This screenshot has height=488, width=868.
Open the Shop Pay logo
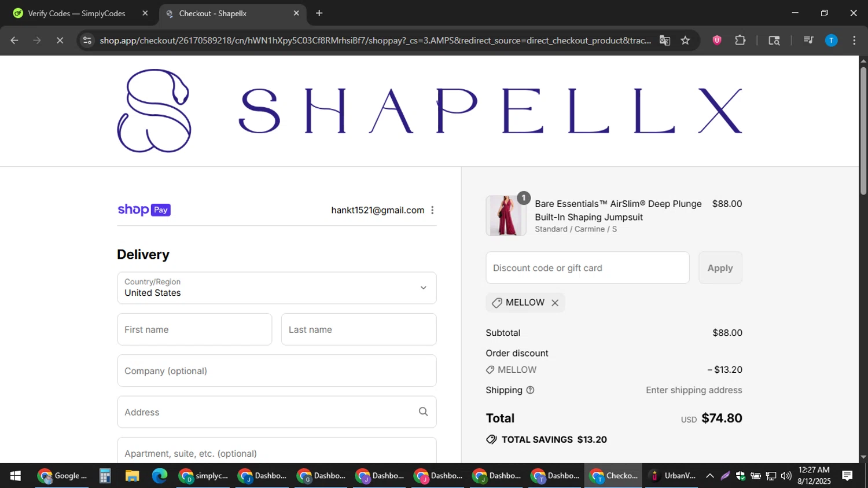(144, 210)
